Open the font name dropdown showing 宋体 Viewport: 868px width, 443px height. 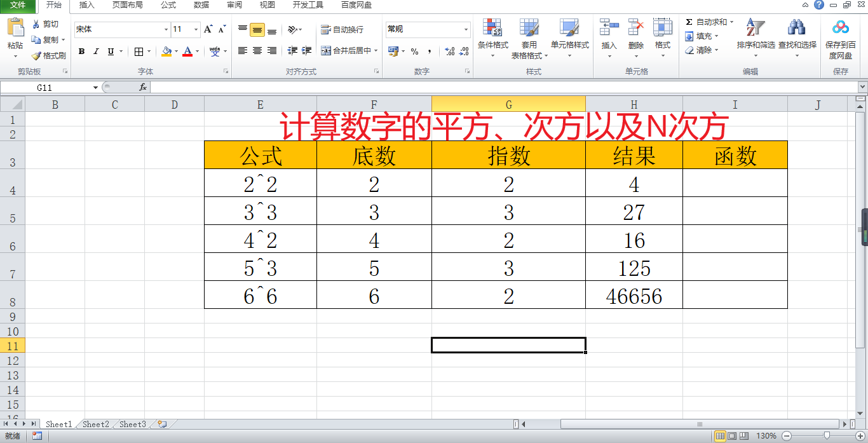[166, 29]
